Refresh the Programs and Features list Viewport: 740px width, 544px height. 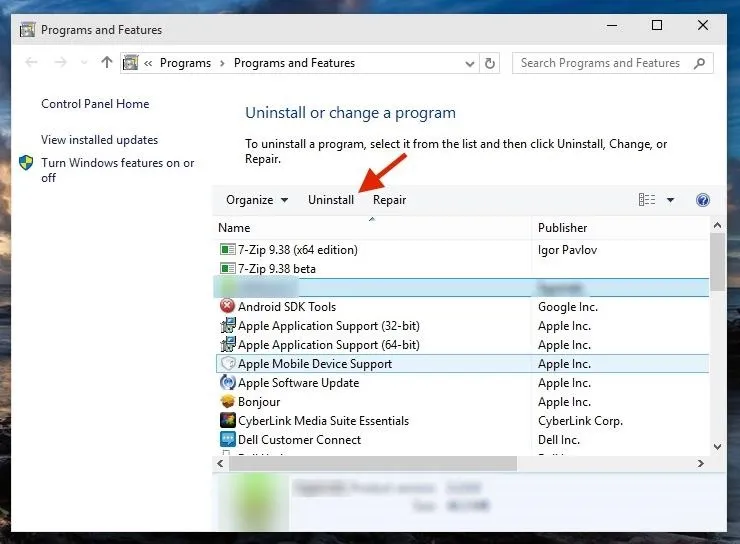(490, 63)
